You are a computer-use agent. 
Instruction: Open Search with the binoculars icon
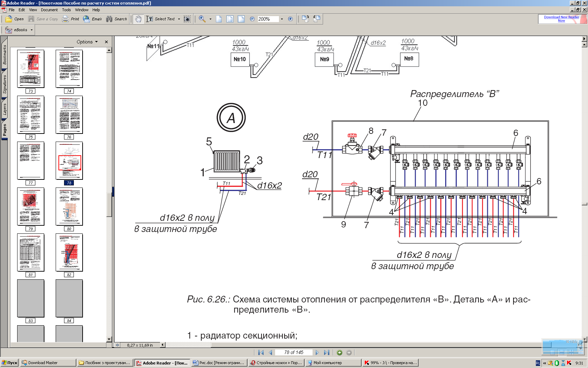117,19
